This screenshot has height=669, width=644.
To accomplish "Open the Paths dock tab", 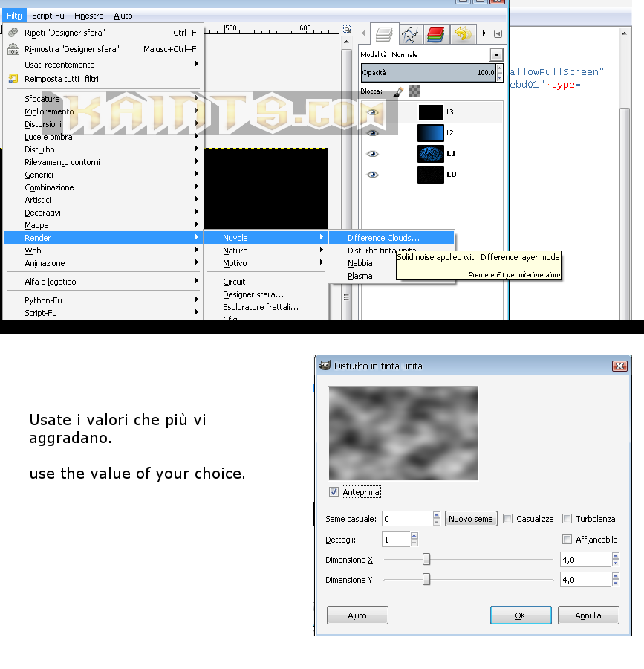I will (410, 34).
